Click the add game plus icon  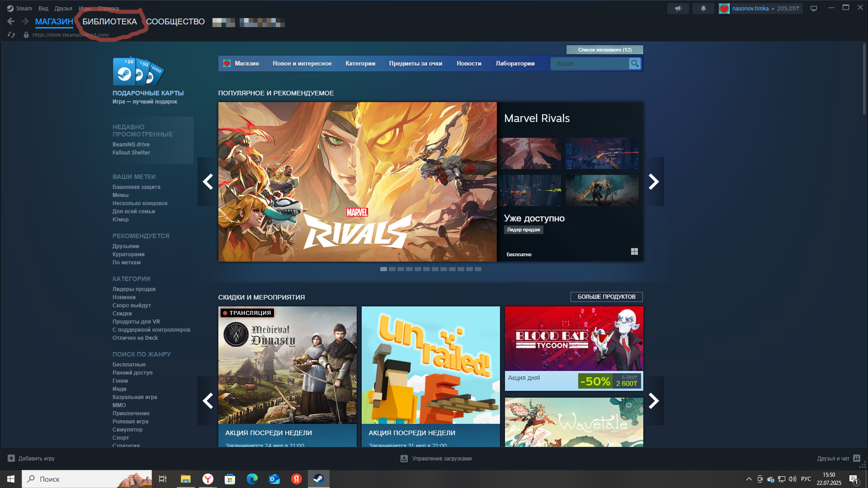click(11, 458)
